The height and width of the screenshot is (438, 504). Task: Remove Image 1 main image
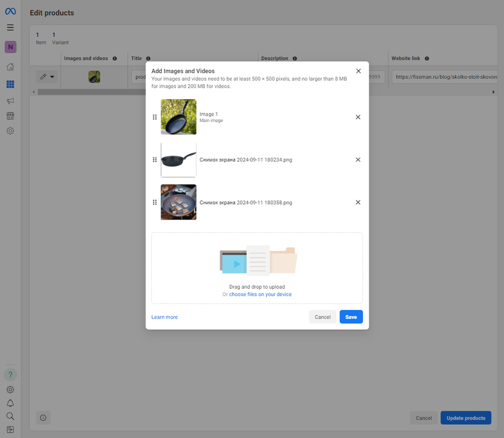click(x=358, y=117)
